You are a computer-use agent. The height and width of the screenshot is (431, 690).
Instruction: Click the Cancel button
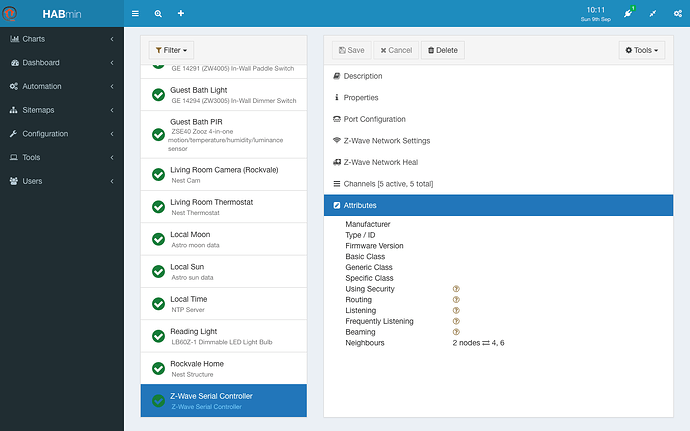tap(396, 50)
